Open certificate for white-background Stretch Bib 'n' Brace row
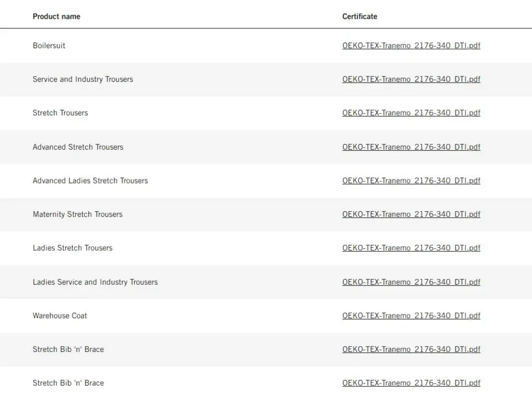532x399 pixels. pyautogui.click(x=411, y=383)
